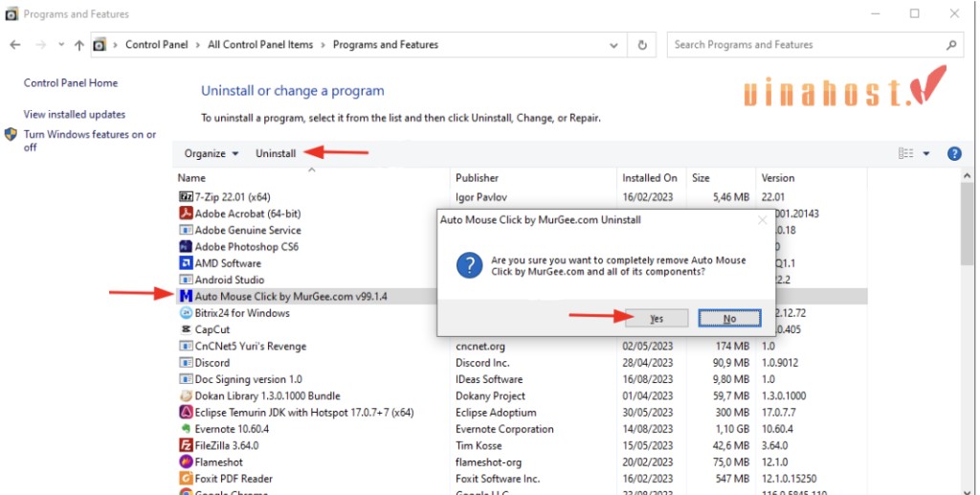Sort by the Installed On column header
This screenshot has height=495, width=980.
tap(651, 178)
